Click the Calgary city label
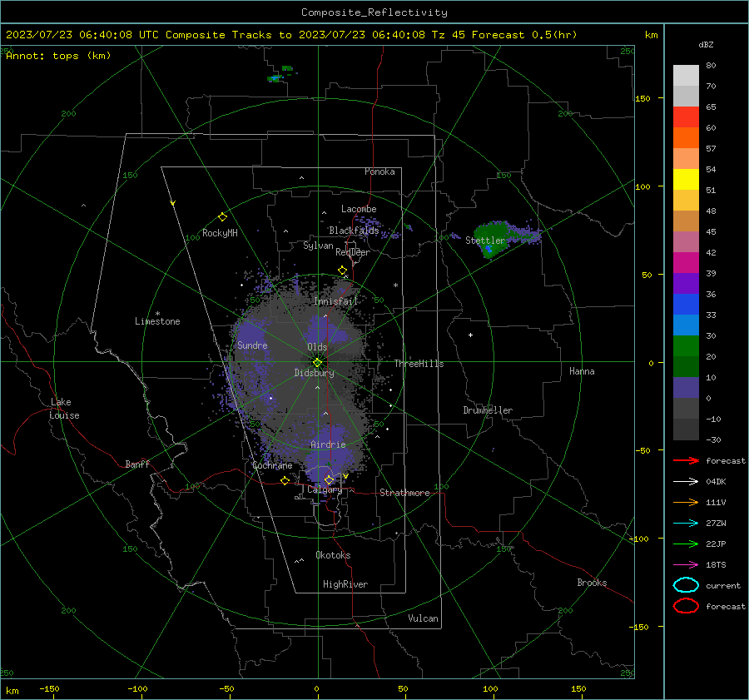 pos(325,489)
